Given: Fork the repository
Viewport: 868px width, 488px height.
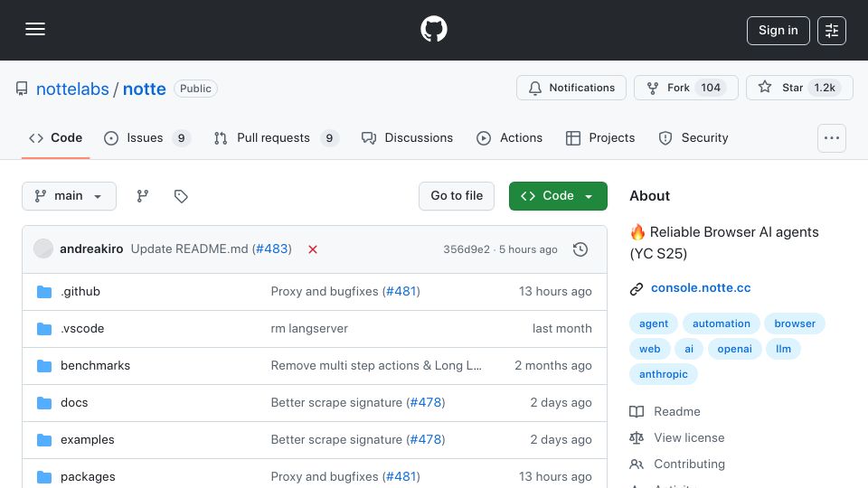Looking at the screenshot, I should tap(686, 88).
